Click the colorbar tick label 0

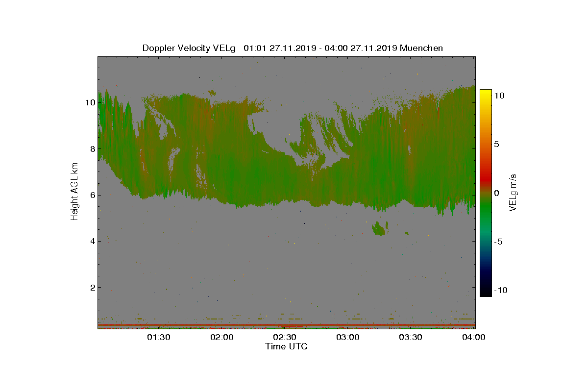coord(496,193)
